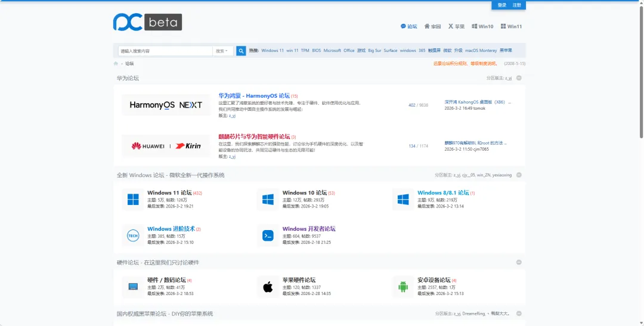The image size is (644, 326).
Task: Open the 苹果硬件论坛 title link
Action: coord(299,280)
